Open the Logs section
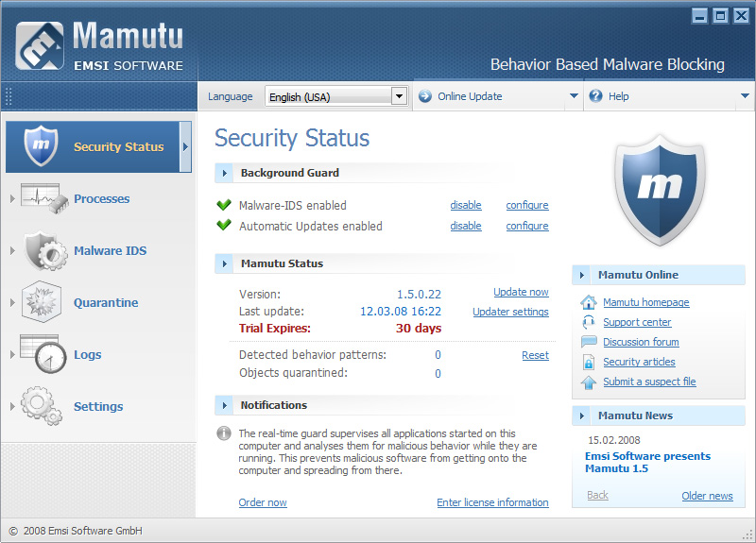Screen dimensions: 756x543 pyautogui.click(x=87, y=355)
